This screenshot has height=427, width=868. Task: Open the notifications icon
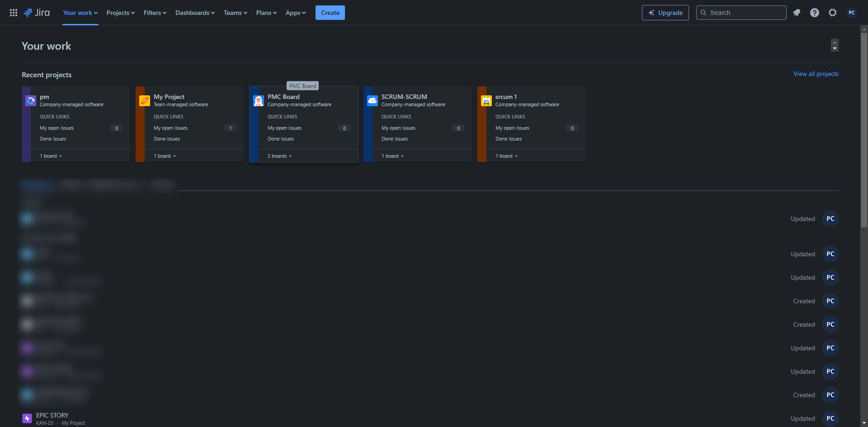797,13
